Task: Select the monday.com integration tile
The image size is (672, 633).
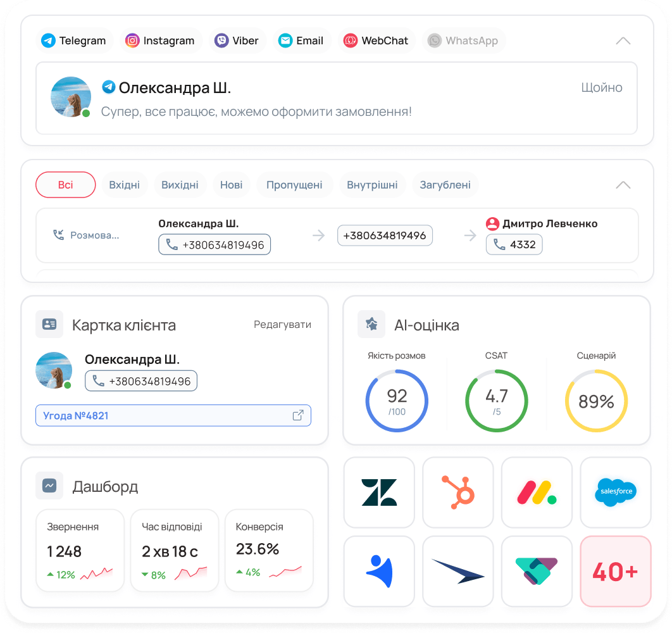Action: [x=537, y=492]
